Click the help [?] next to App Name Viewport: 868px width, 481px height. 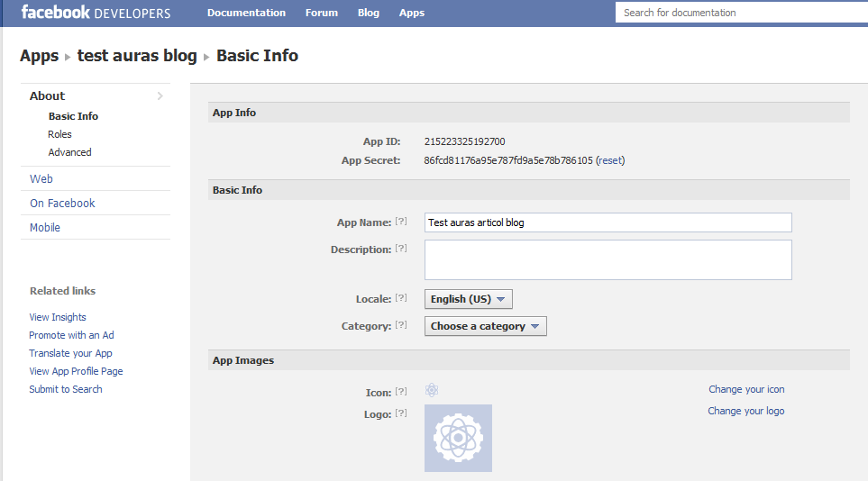coord(401,222)
